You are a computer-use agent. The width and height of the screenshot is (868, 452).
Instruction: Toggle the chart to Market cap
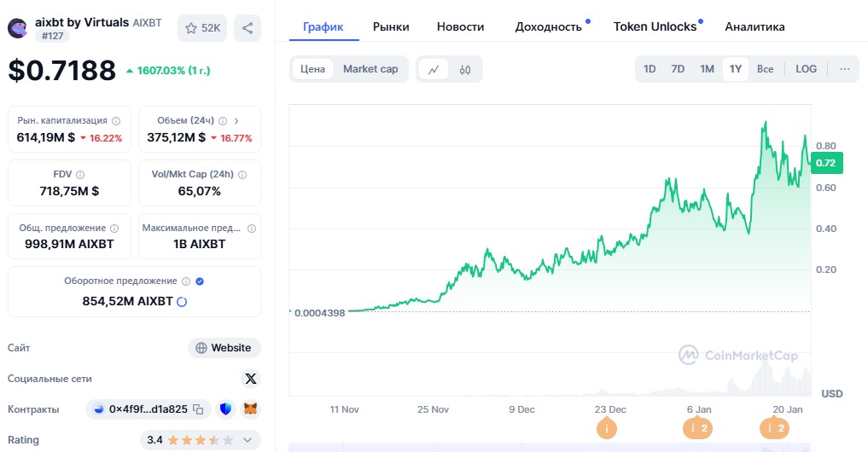[x=370, y=69]
